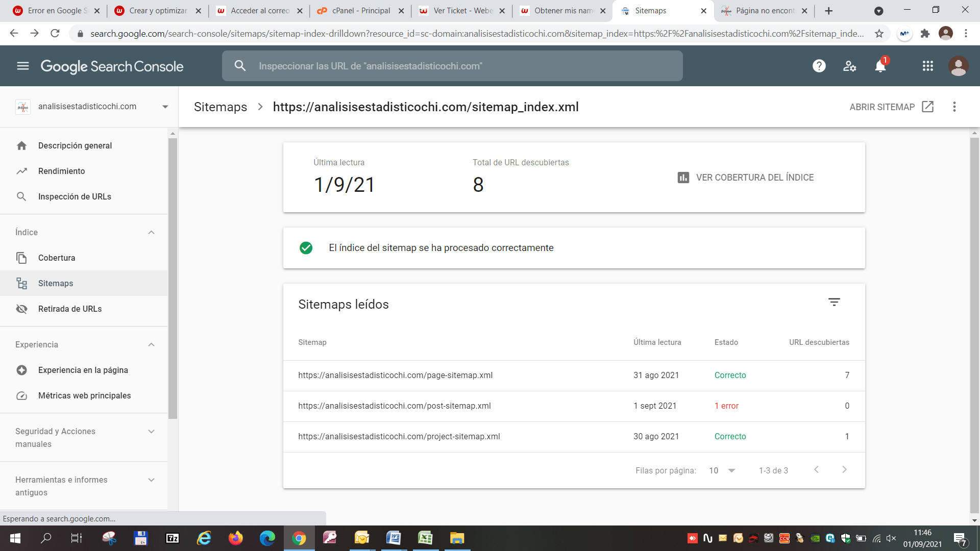Click the bar chart icon beside VER COBERTURA

(683, 178)
